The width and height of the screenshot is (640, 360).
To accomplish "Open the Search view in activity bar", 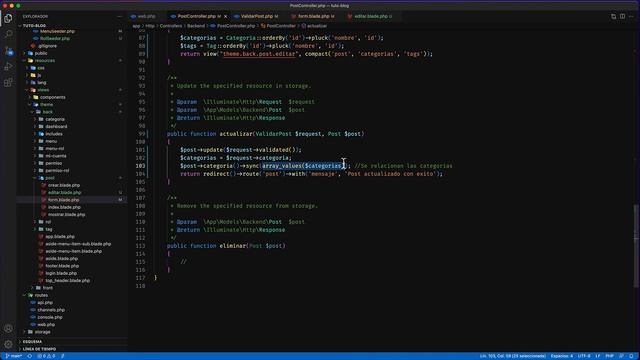I will pos(8,34).
